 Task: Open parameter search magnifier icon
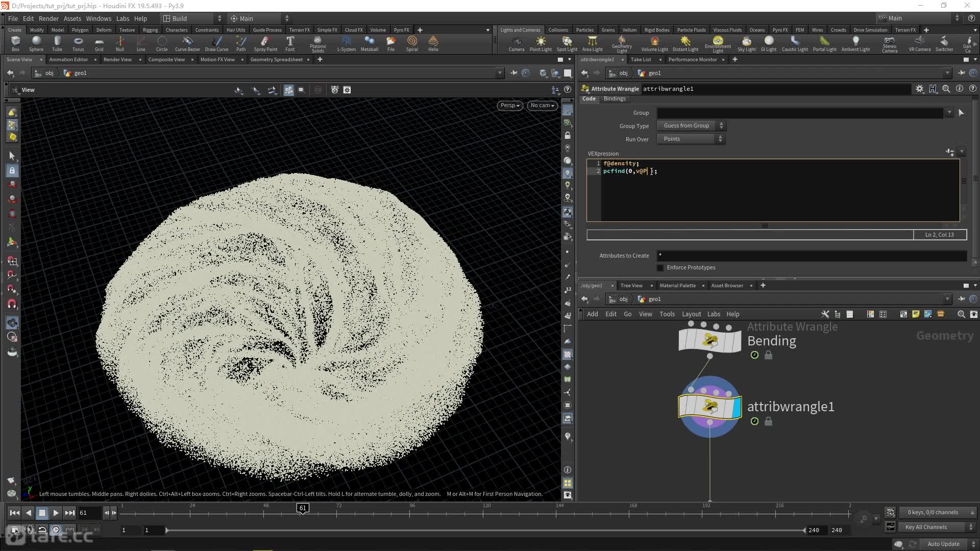pos(946,89)
